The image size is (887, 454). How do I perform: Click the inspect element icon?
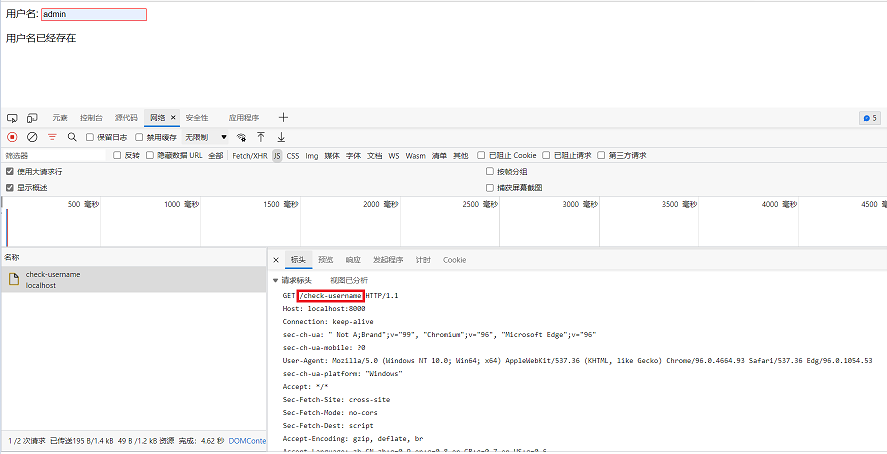coord(12,118)
